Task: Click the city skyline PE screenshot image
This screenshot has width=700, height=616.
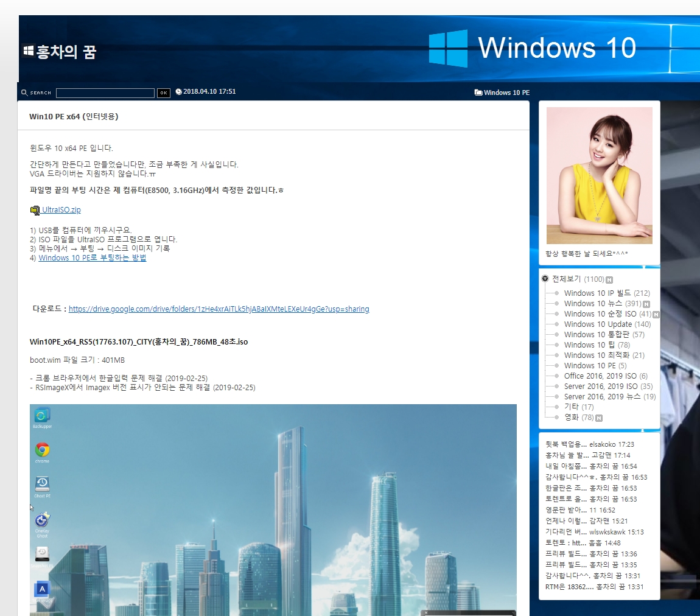Action: 273,509
